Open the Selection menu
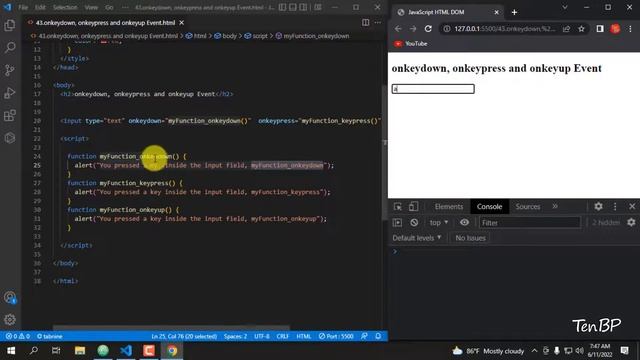 pyautogui.click(x=64, y=7)
